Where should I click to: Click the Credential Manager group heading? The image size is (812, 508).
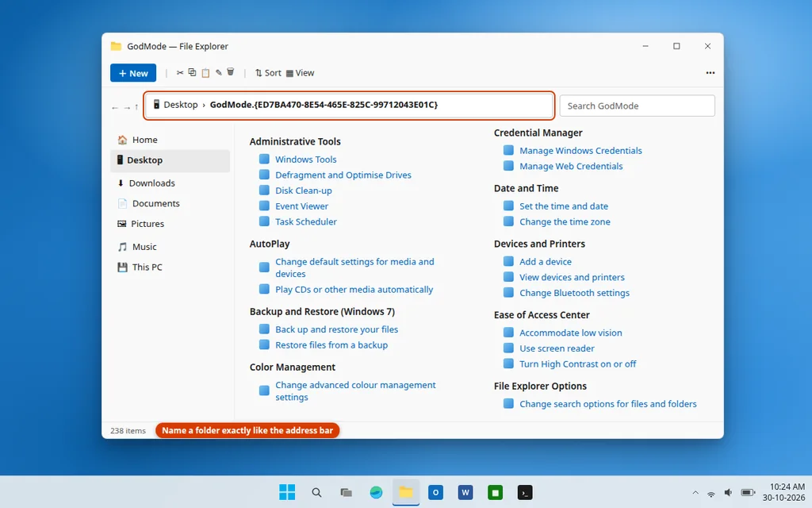[x=538, y=133]
